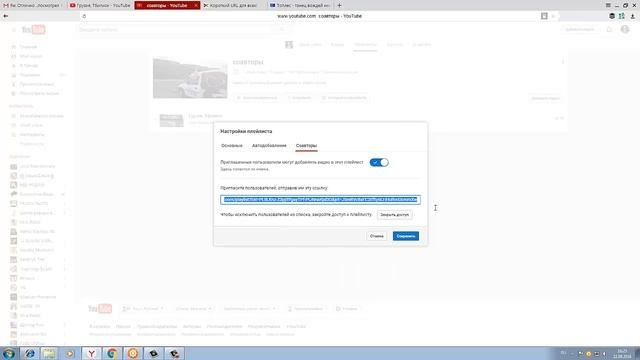Switch to the Основные tab in dialog

point(232,146)
